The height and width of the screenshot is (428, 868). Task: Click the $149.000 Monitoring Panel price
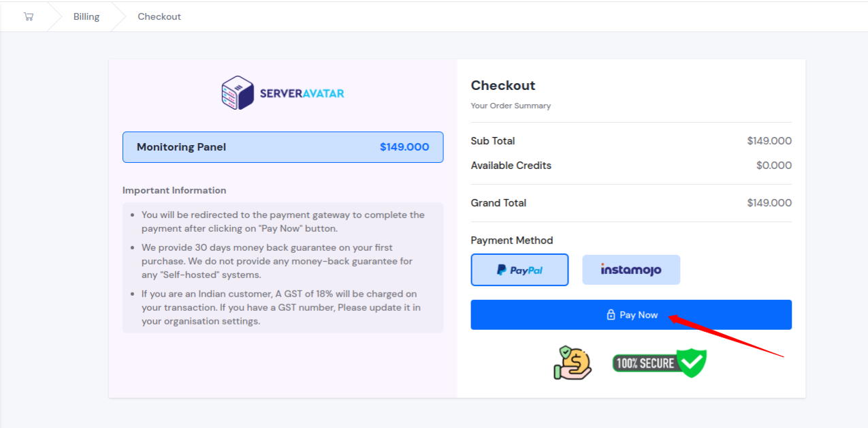pos(404,147)
